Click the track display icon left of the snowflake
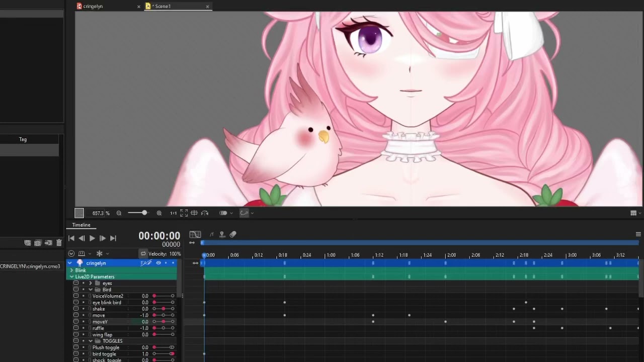Screen dimensions: 644x362 click(82, 254)
